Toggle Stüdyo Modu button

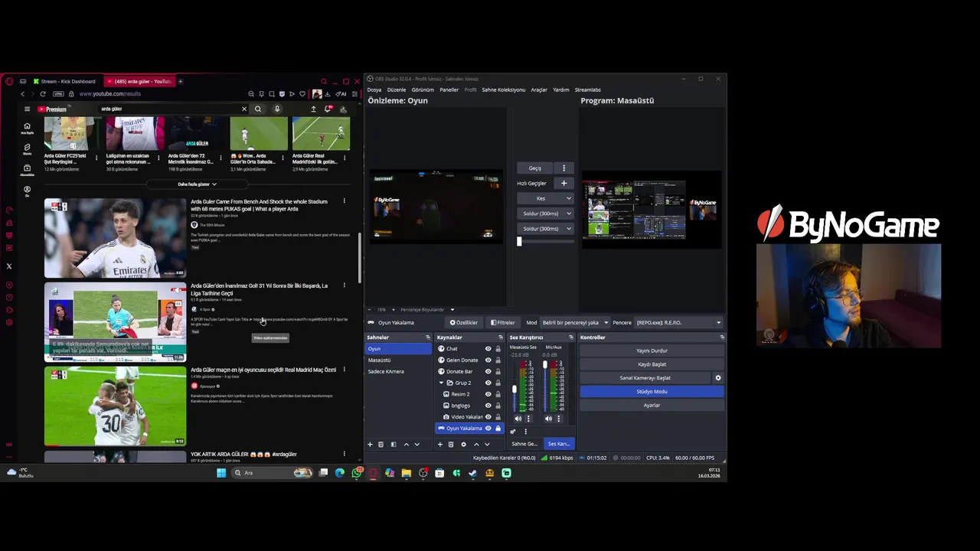pyautogui.click(x=652, y=392)
